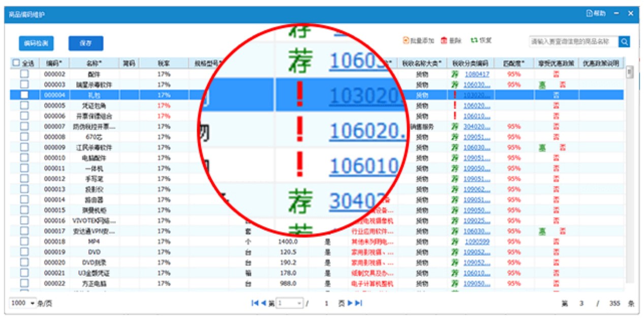Check the box for row 000010
644x321 pixels.
[24, 158]
